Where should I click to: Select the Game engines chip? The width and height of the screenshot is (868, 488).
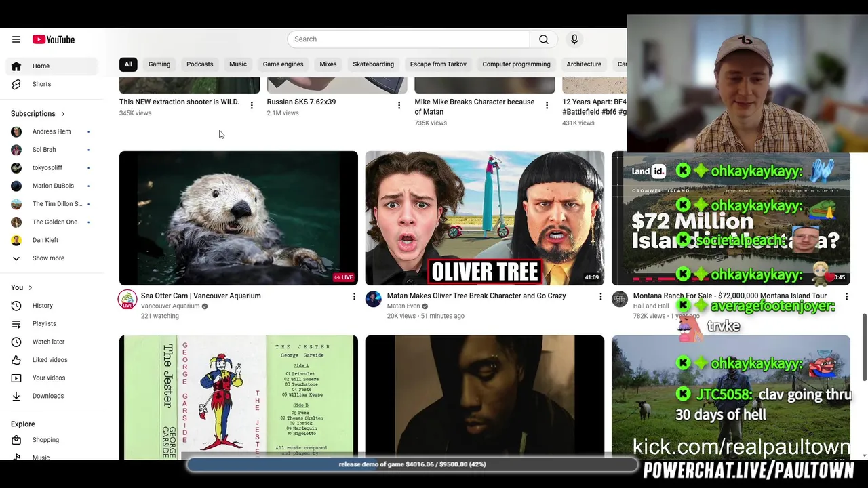coord(283,64)
